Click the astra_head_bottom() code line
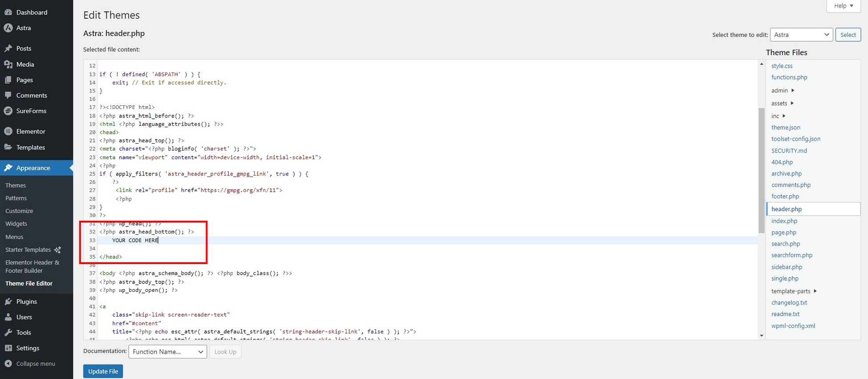Viewport: 868px width, 379px height. pyautogui.click(x=146, y=232)
